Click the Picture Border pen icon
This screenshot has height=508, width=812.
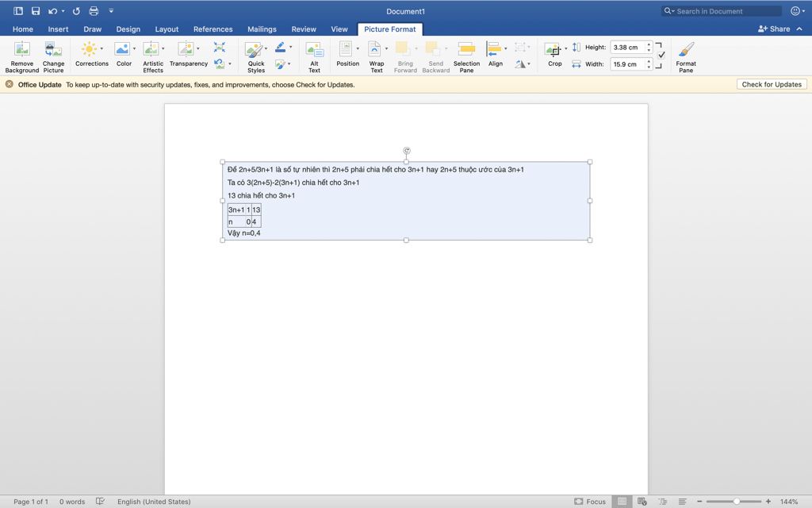coord(280,47)
